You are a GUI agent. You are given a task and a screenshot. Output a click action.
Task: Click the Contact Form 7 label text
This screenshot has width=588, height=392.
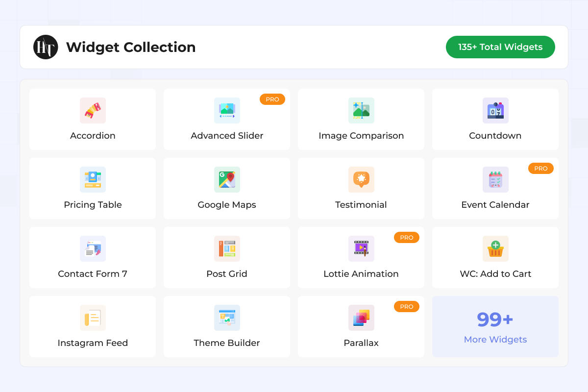pos(93,274)
